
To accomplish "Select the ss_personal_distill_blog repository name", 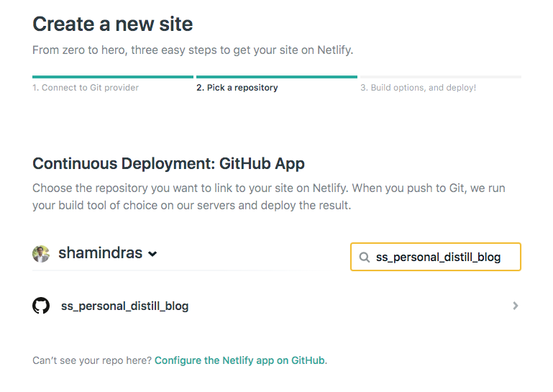I will click(x=125, y=306).
